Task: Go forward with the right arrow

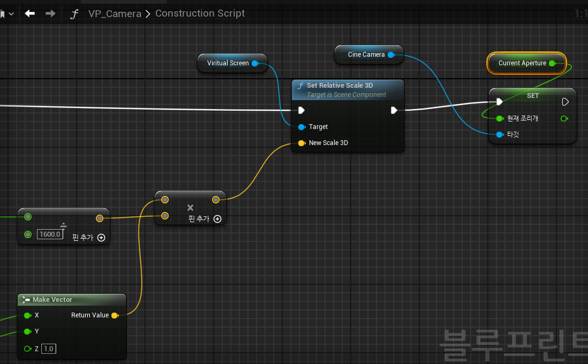Action: tap(50, 13)
